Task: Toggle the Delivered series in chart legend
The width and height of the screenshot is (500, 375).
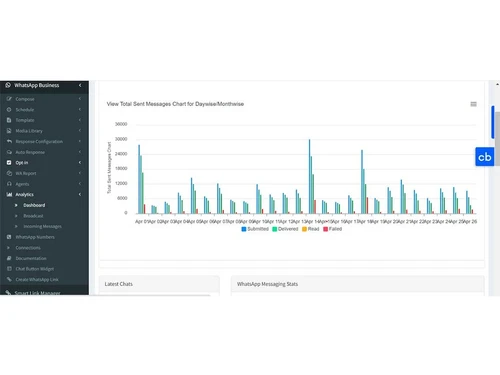Action: [285, 229]
